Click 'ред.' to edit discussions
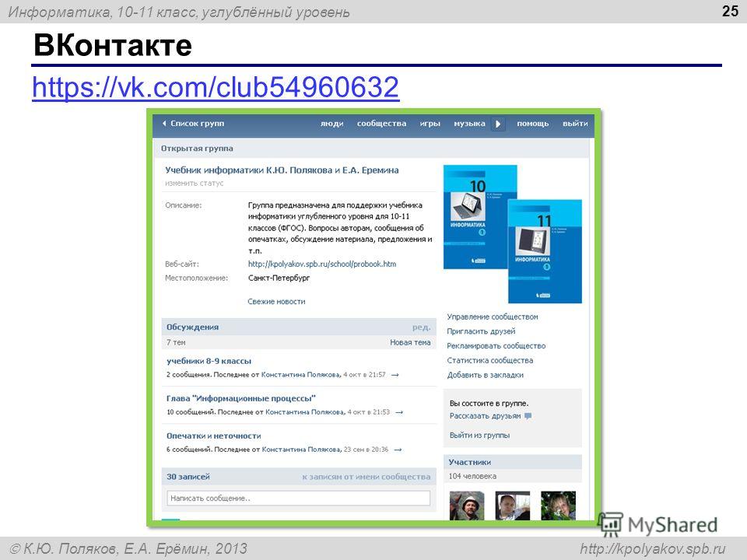The height and width of the screenshot is (560, 747). [422, 327]
